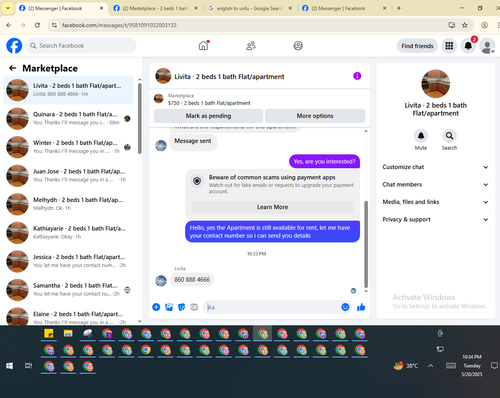Click the chat messages scrollbar thumb
The image size is (500, 398).
366,244
